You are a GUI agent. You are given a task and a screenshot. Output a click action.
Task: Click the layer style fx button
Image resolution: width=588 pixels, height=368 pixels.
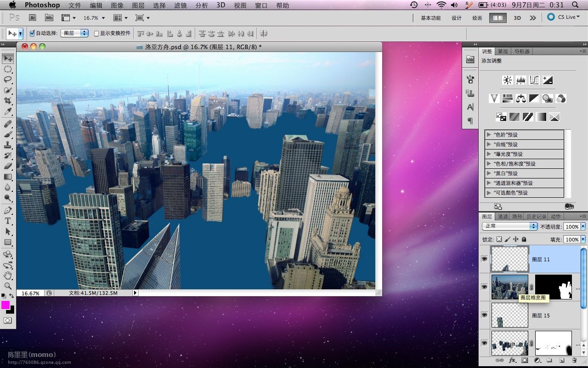[513, 361]
